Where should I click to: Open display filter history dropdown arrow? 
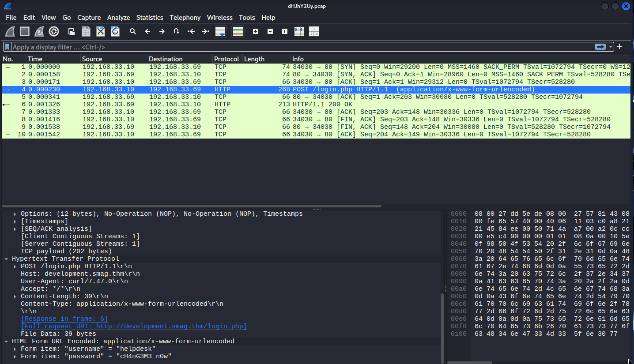coord(611,47)
